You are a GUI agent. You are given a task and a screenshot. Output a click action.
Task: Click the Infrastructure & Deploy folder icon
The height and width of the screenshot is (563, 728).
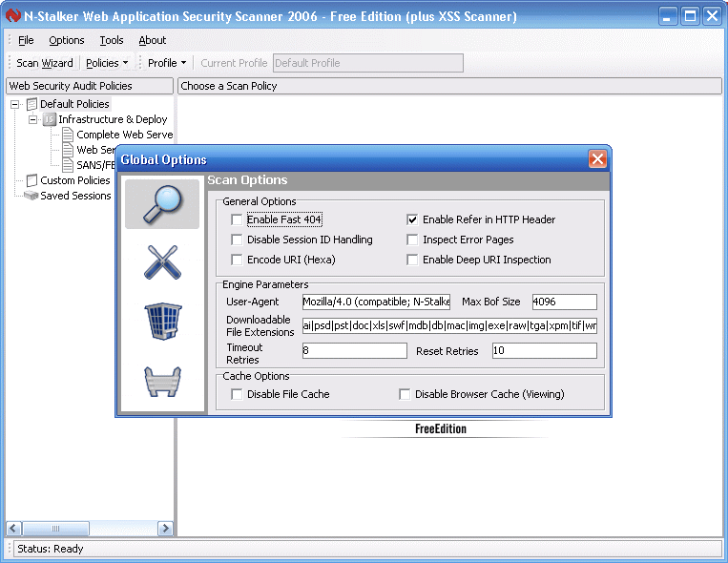(x=50, y=119)
